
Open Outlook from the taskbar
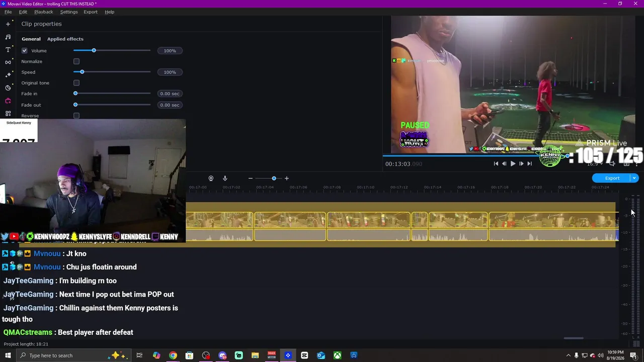(321, 355)
